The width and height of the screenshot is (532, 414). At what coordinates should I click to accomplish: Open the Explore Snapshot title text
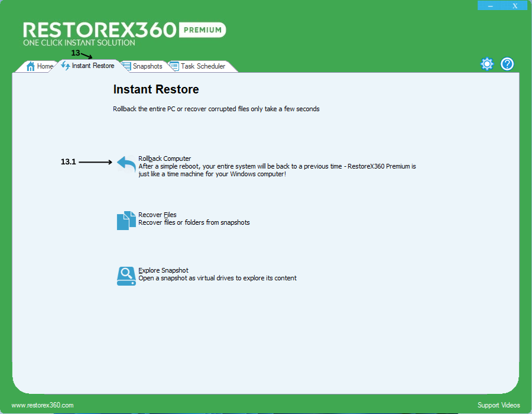click(x=163, y=270)
